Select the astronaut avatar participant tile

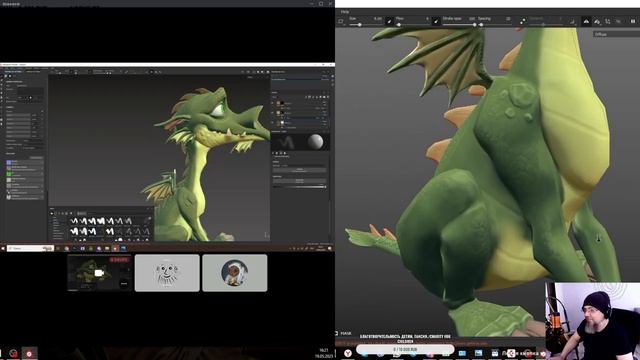pos(235,273)
